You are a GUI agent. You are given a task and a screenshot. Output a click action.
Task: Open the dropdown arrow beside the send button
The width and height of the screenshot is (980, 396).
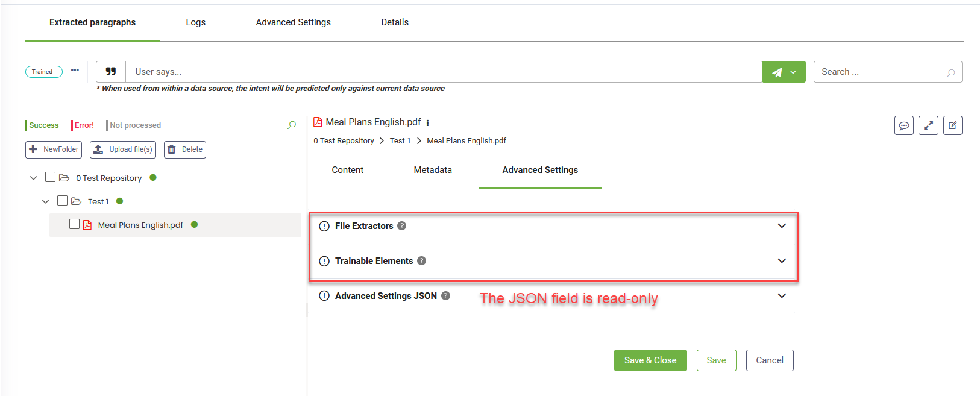coord(793,72)
